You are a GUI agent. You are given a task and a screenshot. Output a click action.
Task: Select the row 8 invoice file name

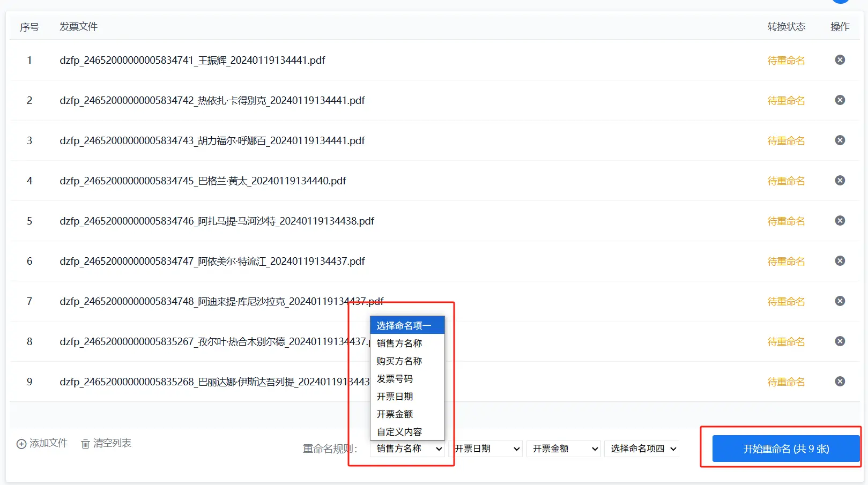pyautogui.click(x=213, y=341)
